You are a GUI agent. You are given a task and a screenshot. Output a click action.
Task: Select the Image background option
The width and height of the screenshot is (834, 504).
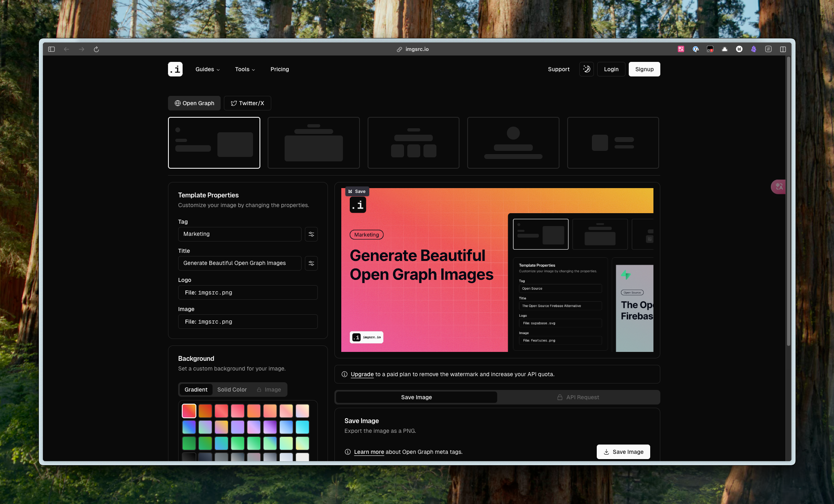coord(269,390)
